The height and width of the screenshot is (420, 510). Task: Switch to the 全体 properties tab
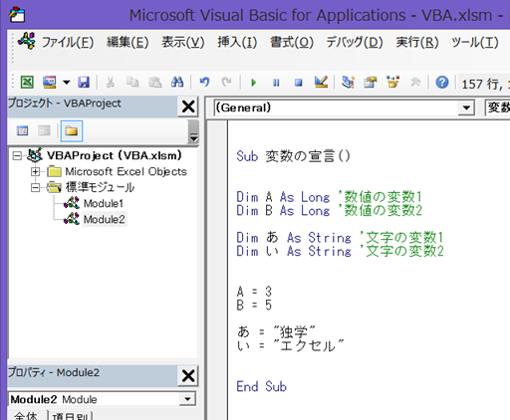coord(26,416)
